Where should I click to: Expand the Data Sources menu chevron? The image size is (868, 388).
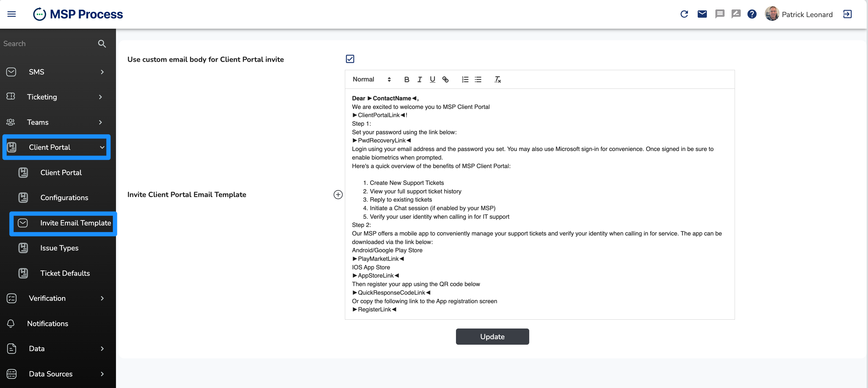102,374
